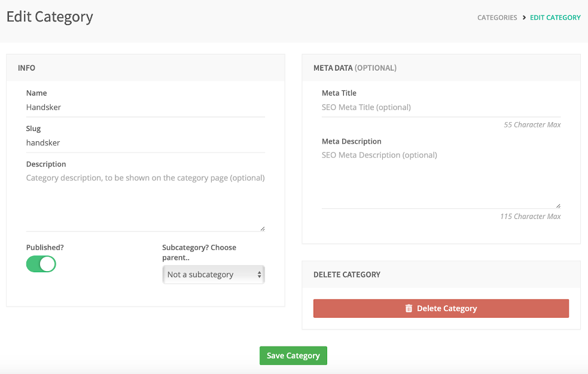Viewport: 588px width, 374px height.
Task: Click the trash icon on Delete Category
Action: point(409,308)
